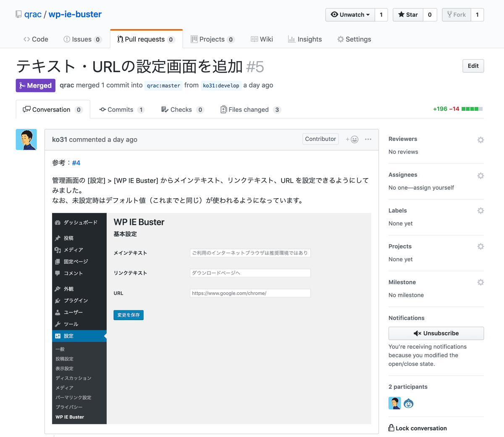Click the muted speaker icon on Unsubscribe
Screen dimensions: 504x437
pyautogui.click(x=417, y=333)
